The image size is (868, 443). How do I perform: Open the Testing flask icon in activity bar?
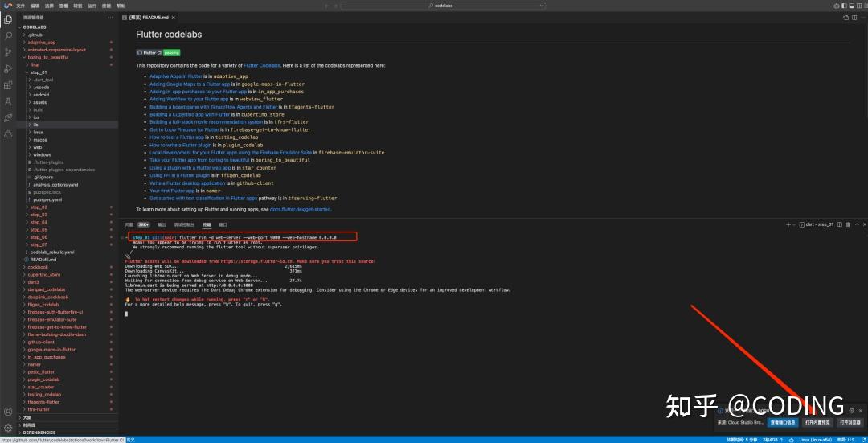(x=8, y=102)
